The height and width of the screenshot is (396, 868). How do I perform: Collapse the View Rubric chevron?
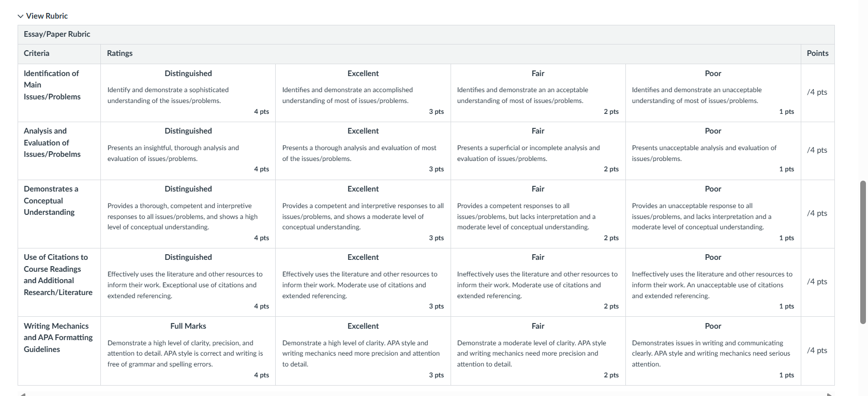click(21, 16)
